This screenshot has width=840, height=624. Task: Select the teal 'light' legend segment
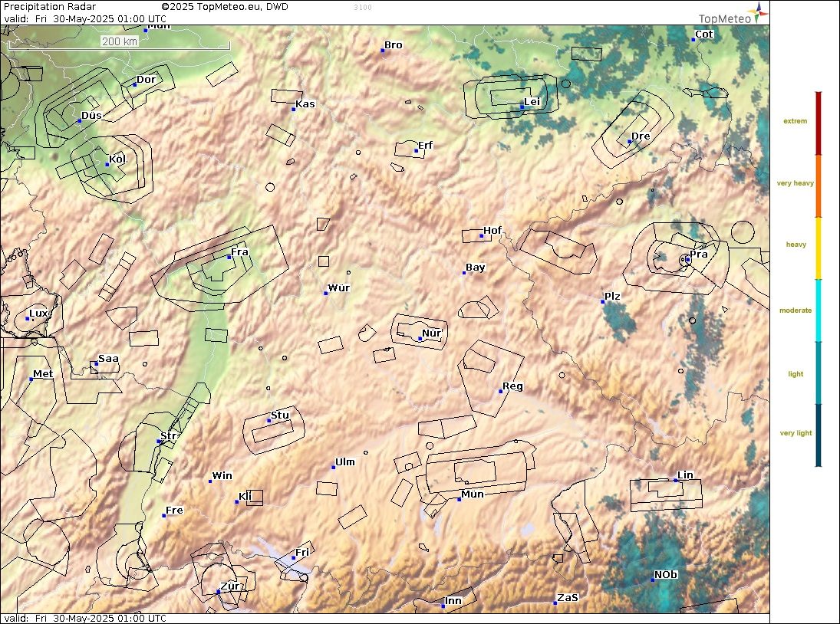(818, 373)
